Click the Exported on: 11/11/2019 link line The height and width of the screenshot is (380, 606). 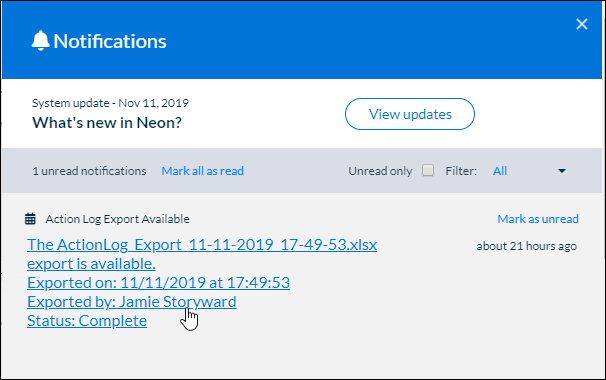coord(158,283)
